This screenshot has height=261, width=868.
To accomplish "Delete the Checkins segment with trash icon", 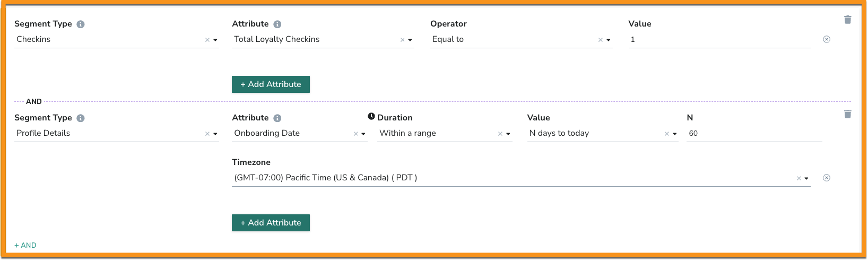I will [x=847, y=20].
